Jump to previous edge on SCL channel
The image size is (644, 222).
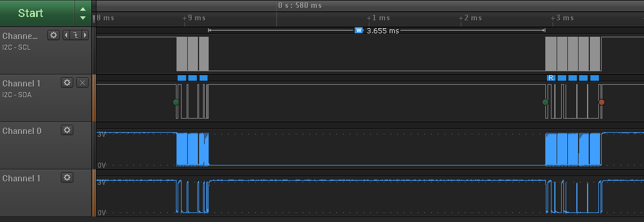(66, 35)
